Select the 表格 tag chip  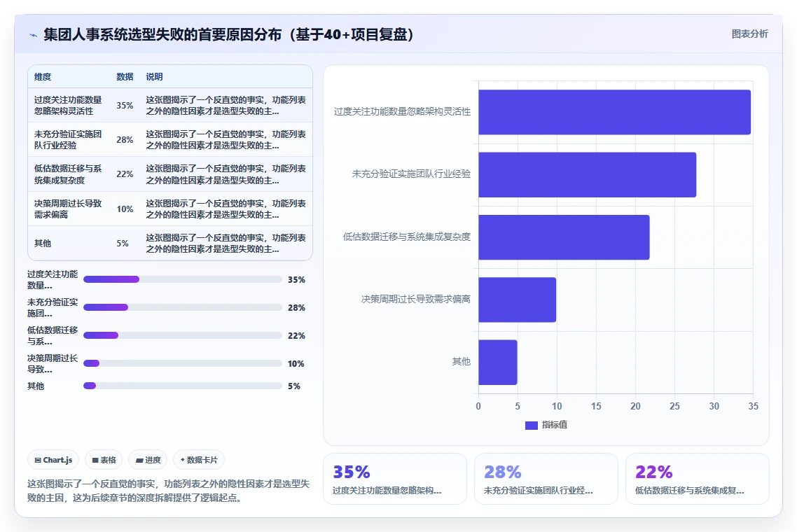104,460
